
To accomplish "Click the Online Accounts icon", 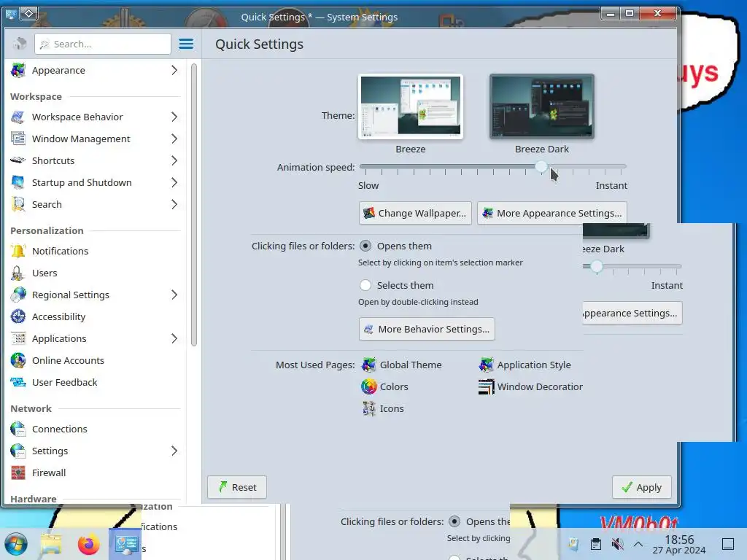I will 18,360.
